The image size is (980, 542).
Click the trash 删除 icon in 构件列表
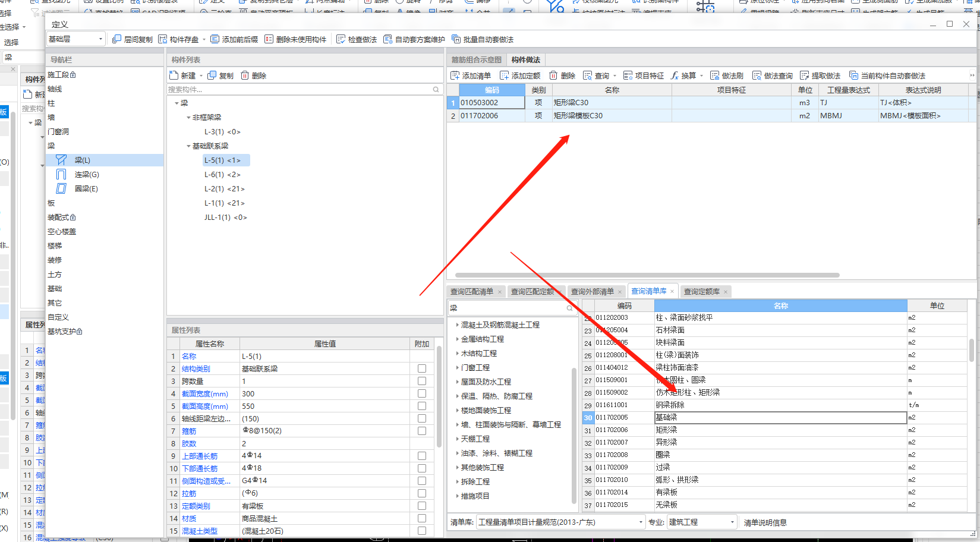(244, 75)
